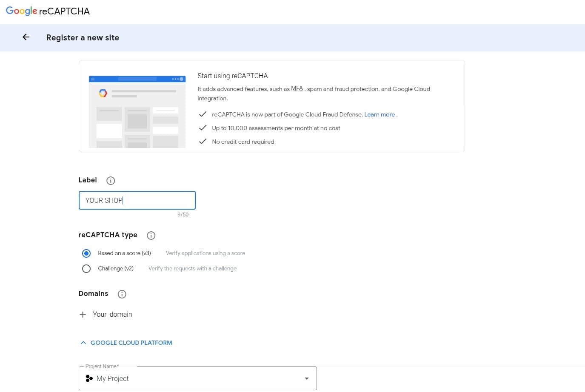Open the Label info icon
Image resolution: width=585 pixels, height=392 pixels.
click(x=111, y=181)
